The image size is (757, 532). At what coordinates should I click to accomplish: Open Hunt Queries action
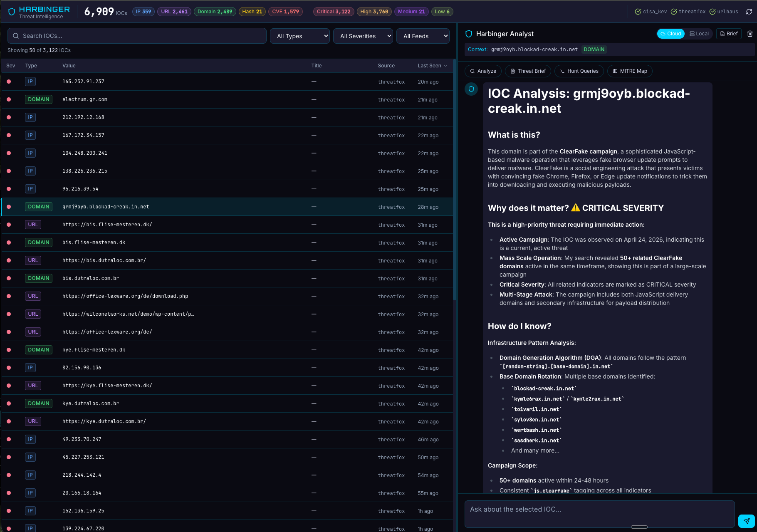(579, 71)
